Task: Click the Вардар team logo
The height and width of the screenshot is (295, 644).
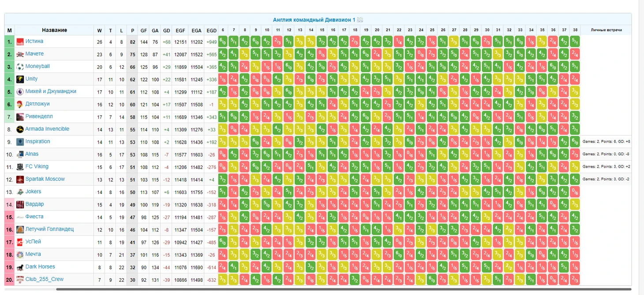Action: coord(20,205)
